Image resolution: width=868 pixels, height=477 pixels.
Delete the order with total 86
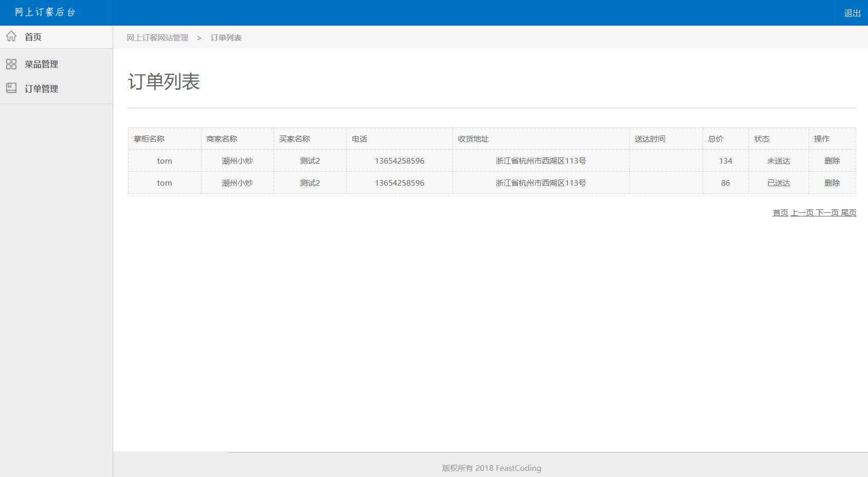[x=832, y=183]
